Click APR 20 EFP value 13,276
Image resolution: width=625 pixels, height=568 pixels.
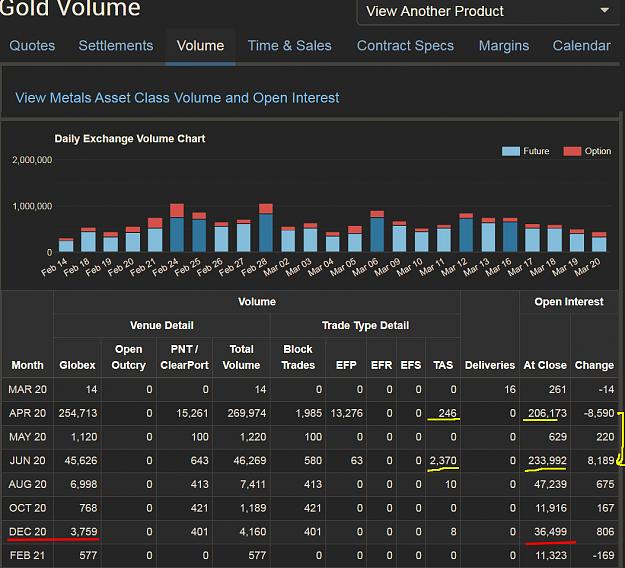(346, 413)
